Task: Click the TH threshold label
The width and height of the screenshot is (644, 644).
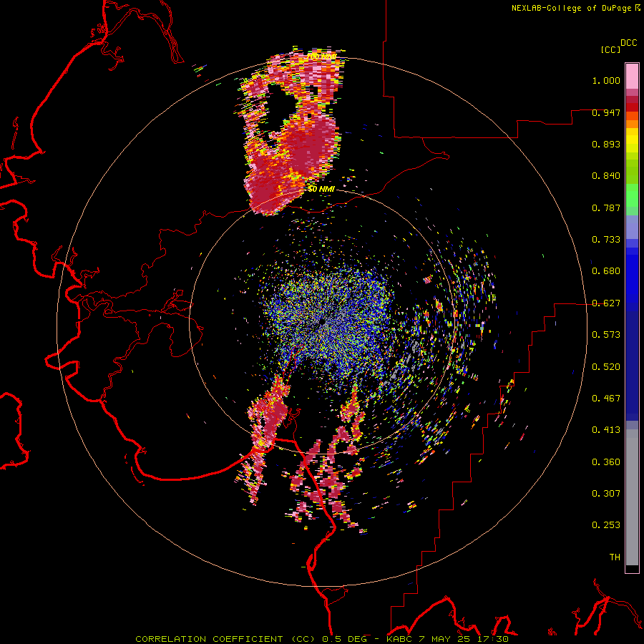Action: (x=615, y=557)
